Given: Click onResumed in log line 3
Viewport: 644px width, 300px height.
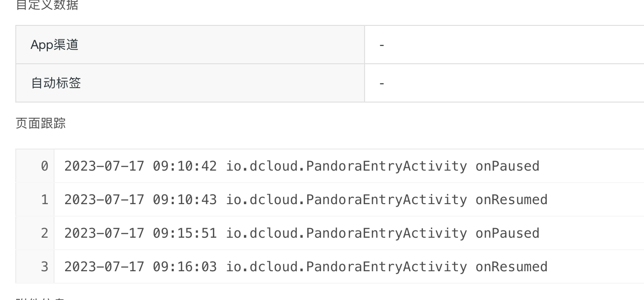Looking at the screenshot, I should tap(511, 266).
